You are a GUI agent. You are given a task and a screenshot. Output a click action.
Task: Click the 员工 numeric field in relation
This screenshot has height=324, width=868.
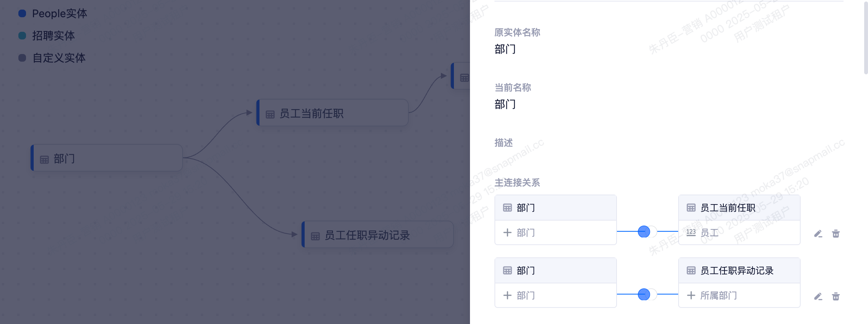pos(739,232)
